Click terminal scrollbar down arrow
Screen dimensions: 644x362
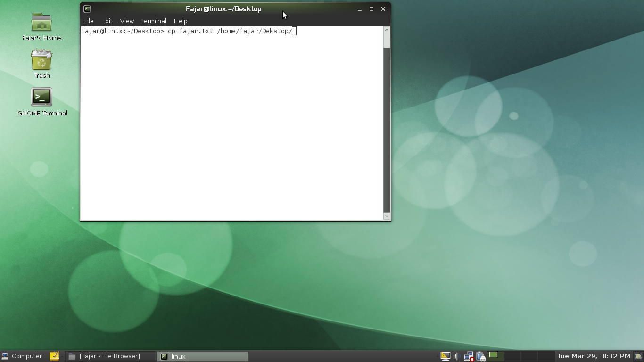coord(387,216)
